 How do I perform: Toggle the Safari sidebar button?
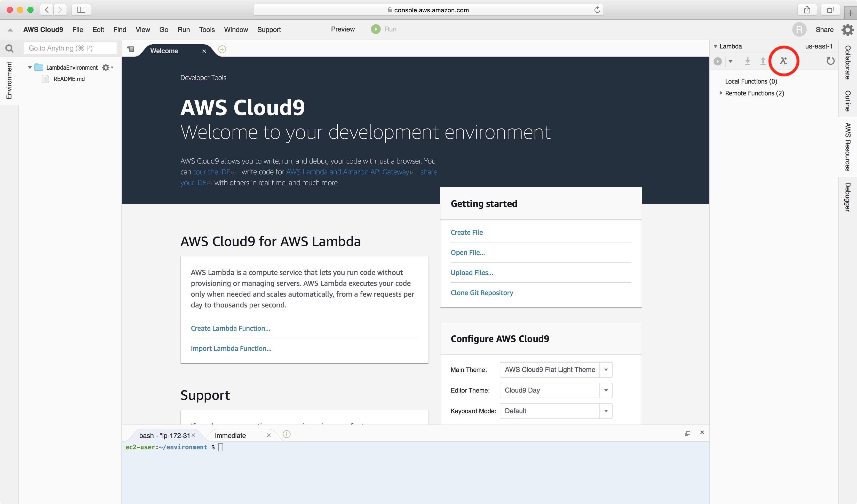(81, 10)
